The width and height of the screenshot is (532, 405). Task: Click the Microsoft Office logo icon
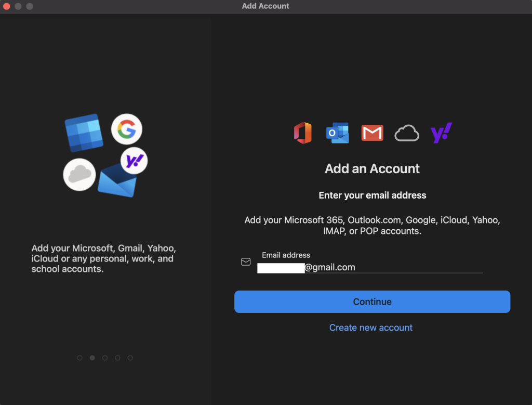[x=302, y=133]
